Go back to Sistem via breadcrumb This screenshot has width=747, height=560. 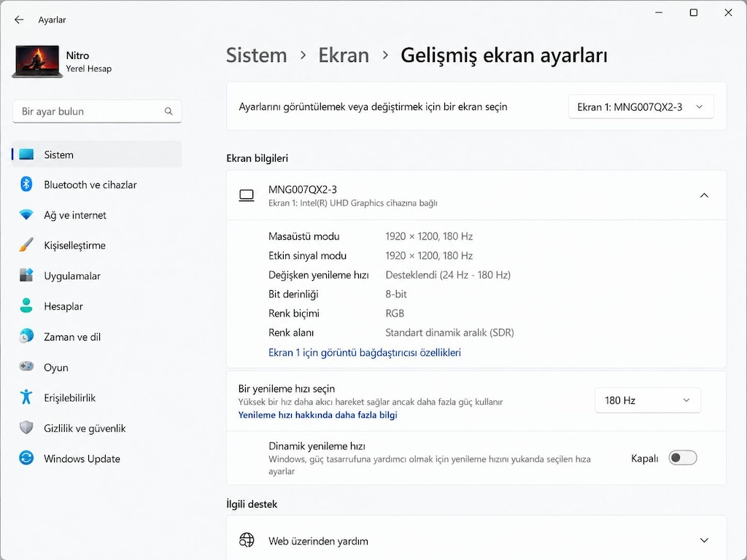[x=256, y=55]
